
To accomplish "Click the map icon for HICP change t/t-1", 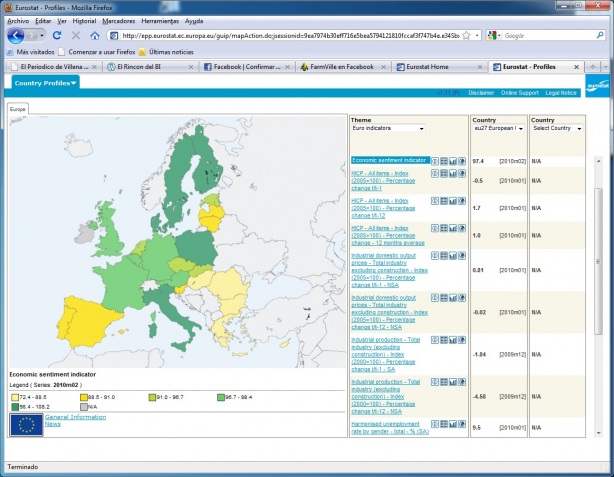I will tap(462, 173).
